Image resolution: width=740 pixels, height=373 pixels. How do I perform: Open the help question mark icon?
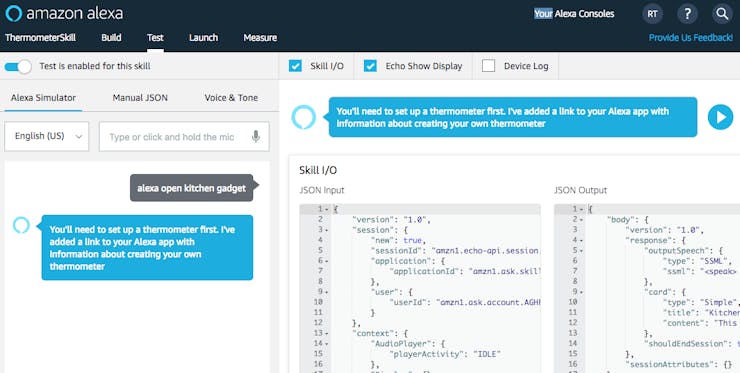coord(687,14)
